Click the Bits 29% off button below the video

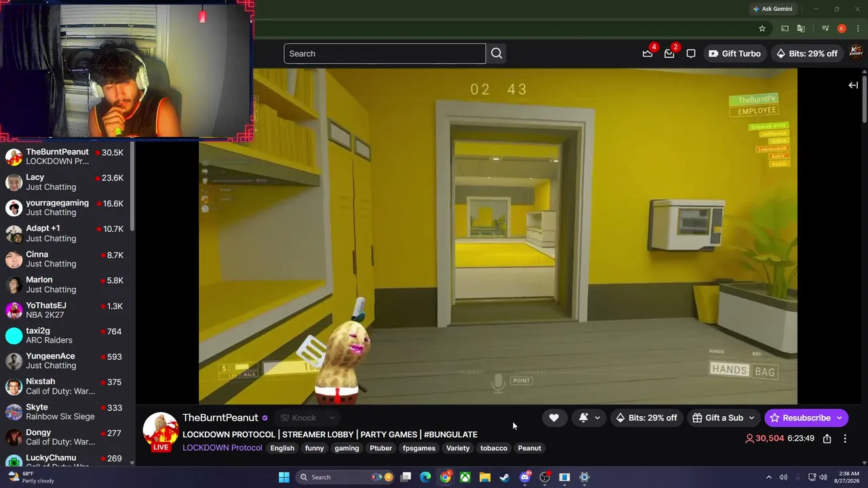(x=646, y=418)
